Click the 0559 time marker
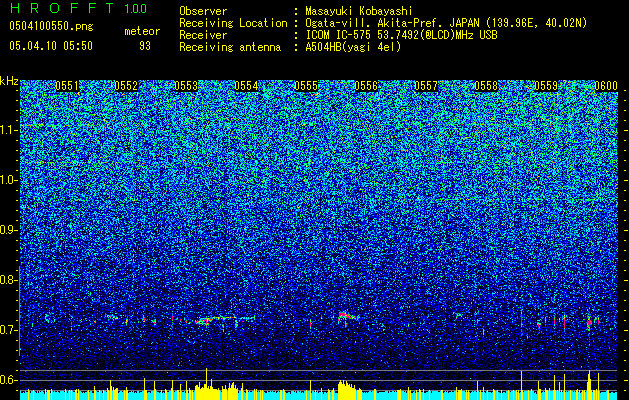629x400 pixels. point(546,86)
